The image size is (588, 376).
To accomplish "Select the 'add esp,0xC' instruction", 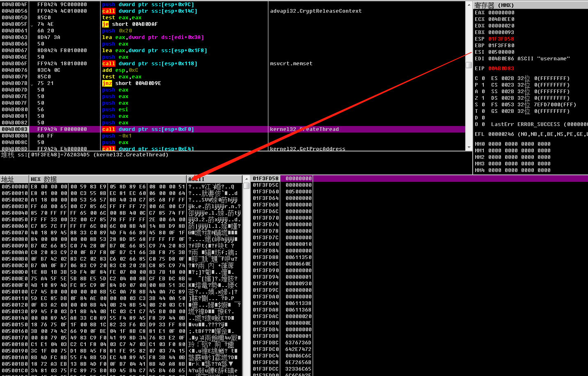I will [x=120, y=70].
